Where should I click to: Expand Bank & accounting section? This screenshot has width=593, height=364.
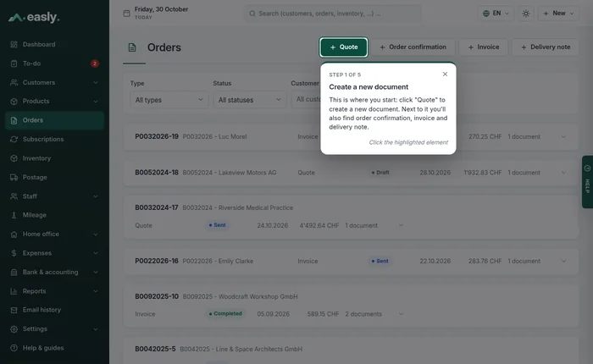pyautogui.click(x=95, y=272)
